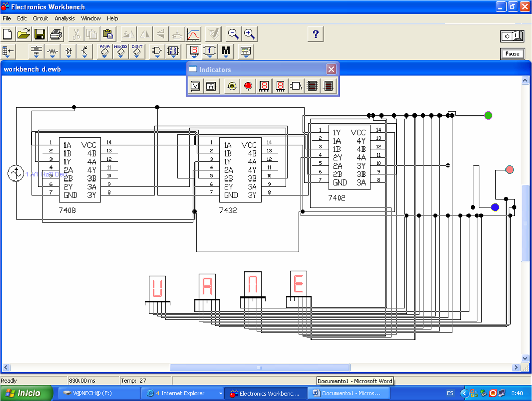This screenshot has height=401, width=532.
Task: Click the Rotate component icon
Action: [x=128, y=34]
